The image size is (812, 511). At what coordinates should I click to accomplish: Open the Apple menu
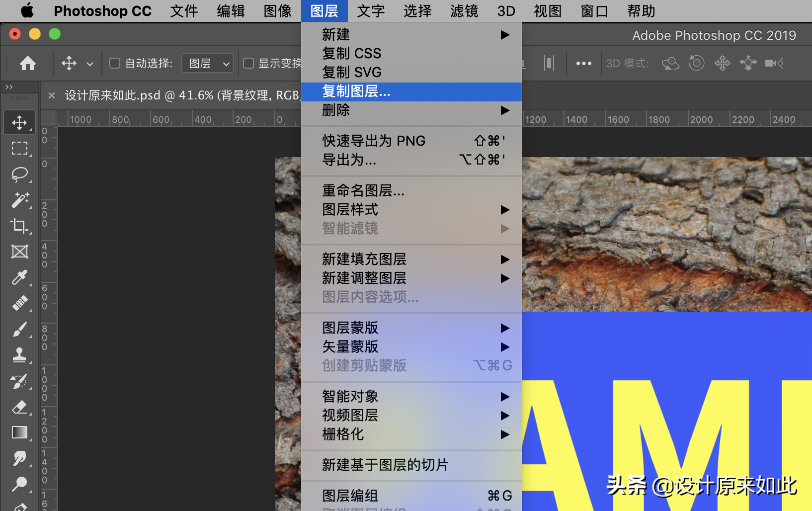click(x=27, y=10)
